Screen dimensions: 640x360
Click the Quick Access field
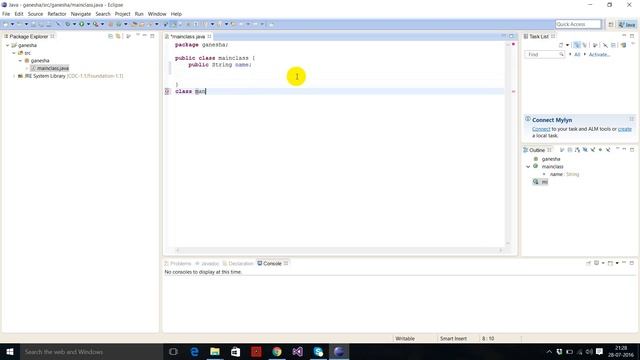tap(578, 24)
